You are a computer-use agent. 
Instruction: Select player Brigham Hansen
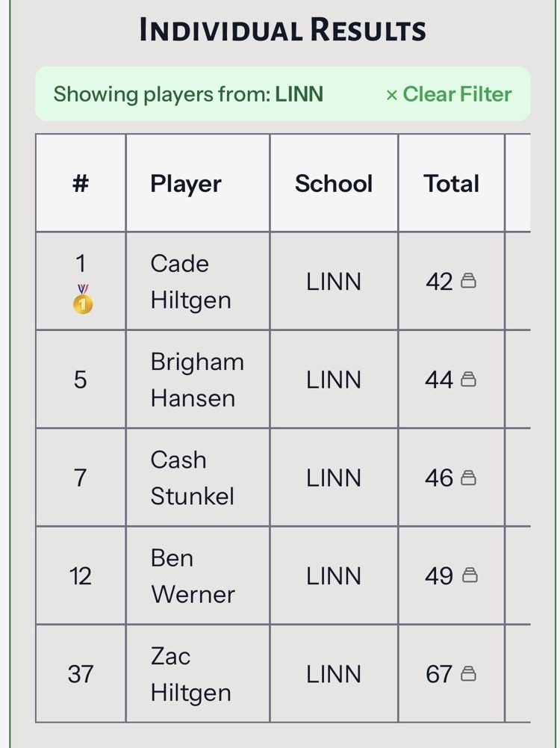197,380
